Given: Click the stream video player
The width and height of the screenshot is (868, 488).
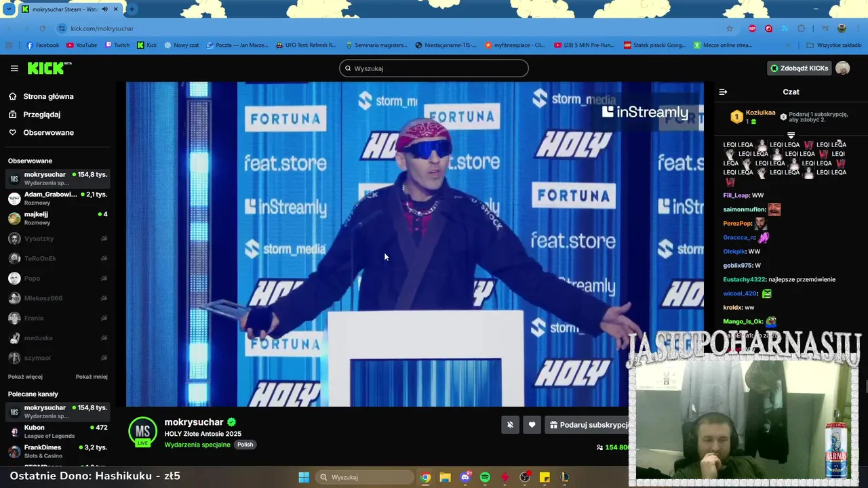Looking at the screenshot, I should click(415, 244).
